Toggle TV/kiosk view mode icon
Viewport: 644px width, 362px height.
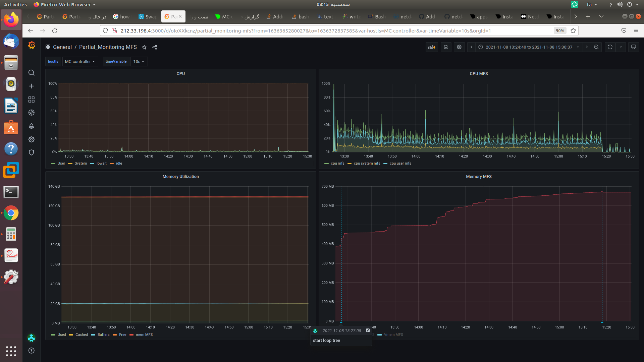point(633,47)
